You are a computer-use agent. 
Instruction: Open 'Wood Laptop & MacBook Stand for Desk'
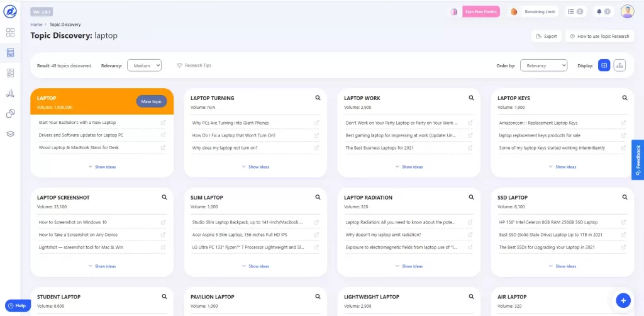coord(79,147)
